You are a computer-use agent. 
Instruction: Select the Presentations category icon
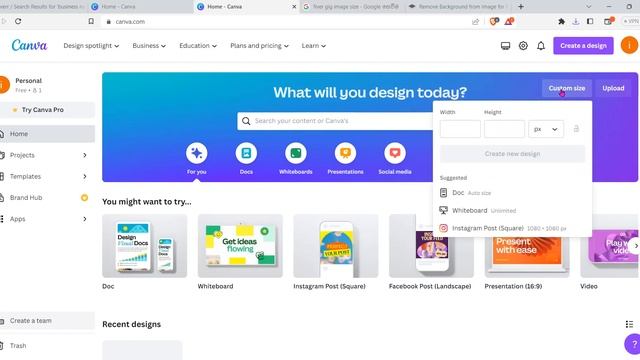pyautogui.click(x=345, y=153)
